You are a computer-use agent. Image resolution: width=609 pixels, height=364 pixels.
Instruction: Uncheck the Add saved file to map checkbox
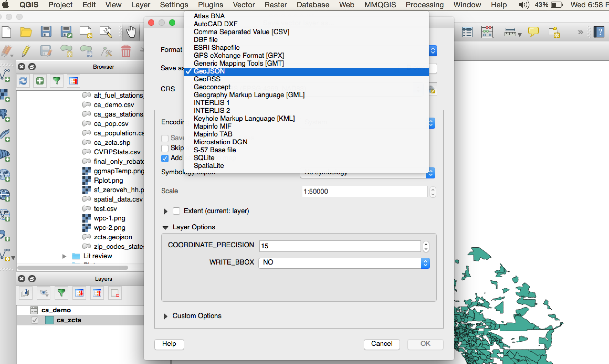tap(165, 158)
